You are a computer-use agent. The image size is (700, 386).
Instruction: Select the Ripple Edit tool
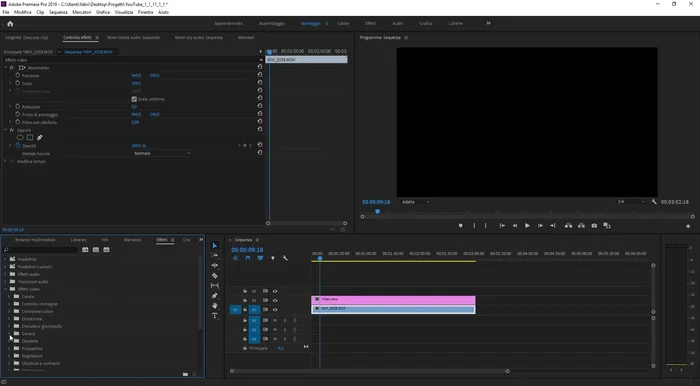[215, 265]
